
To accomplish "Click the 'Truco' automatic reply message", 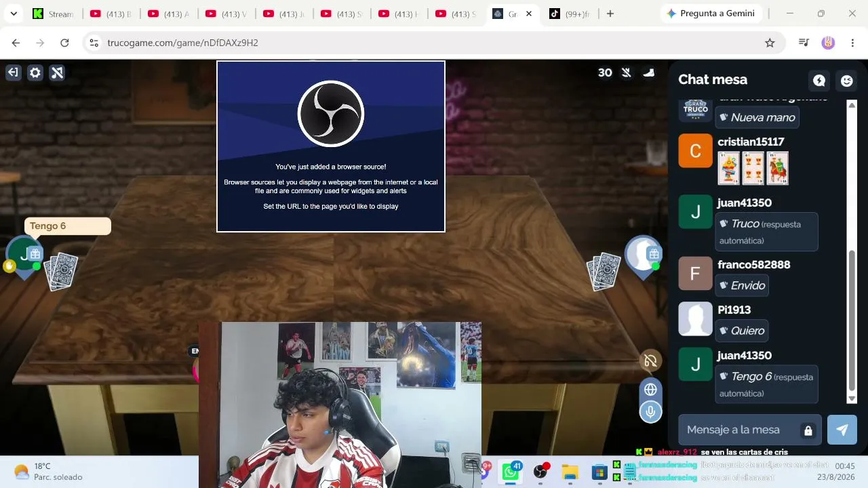I will 766,232.
